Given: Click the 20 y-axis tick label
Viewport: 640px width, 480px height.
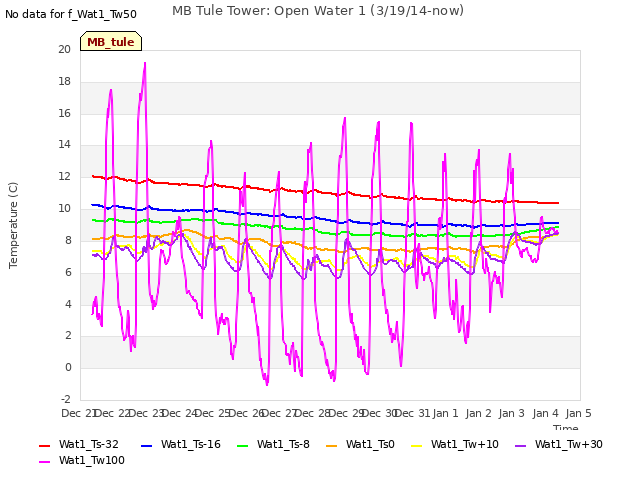Looking at the screenshot, I should [64, 49].
